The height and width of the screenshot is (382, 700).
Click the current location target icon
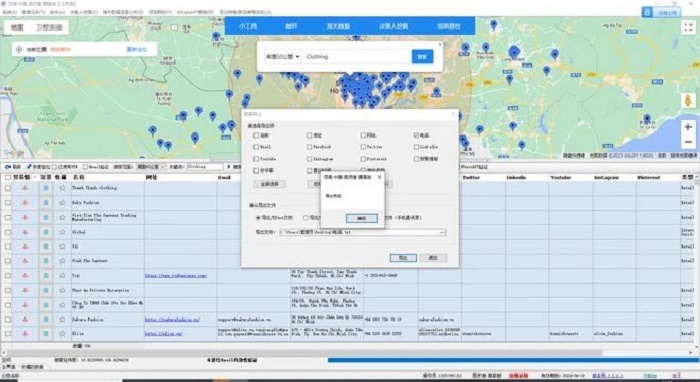point(19,50)
